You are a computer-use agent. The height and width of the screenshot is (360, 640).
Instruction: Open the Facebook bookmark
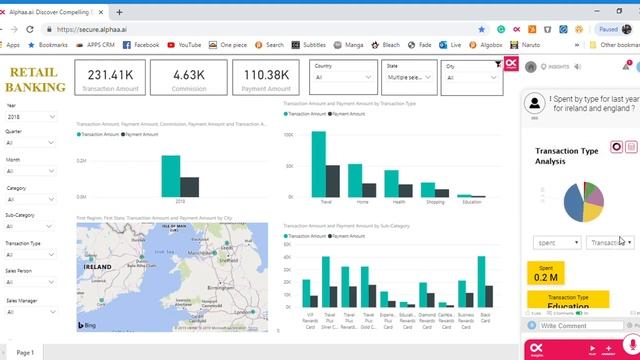tap(141, 45)
